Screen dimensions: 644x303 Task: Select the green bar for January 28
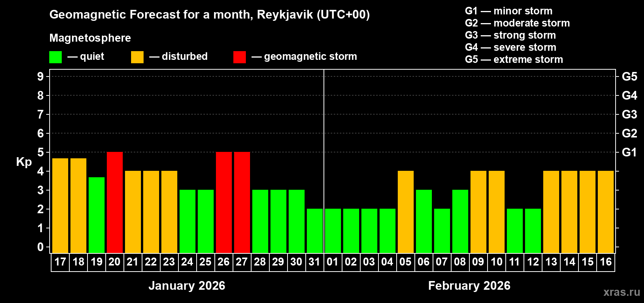point(260,222)
